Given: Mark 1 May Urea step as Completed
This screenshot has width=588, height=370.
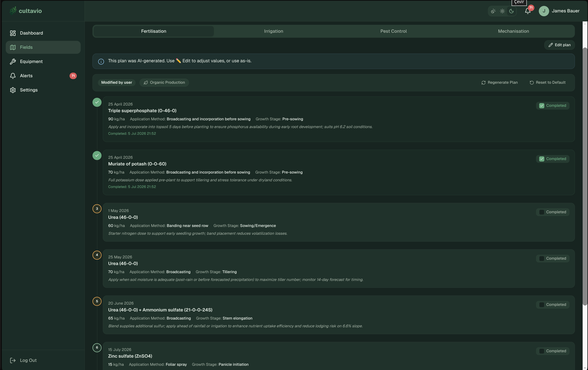Looking at the screenshot, I should coord(542,212).
